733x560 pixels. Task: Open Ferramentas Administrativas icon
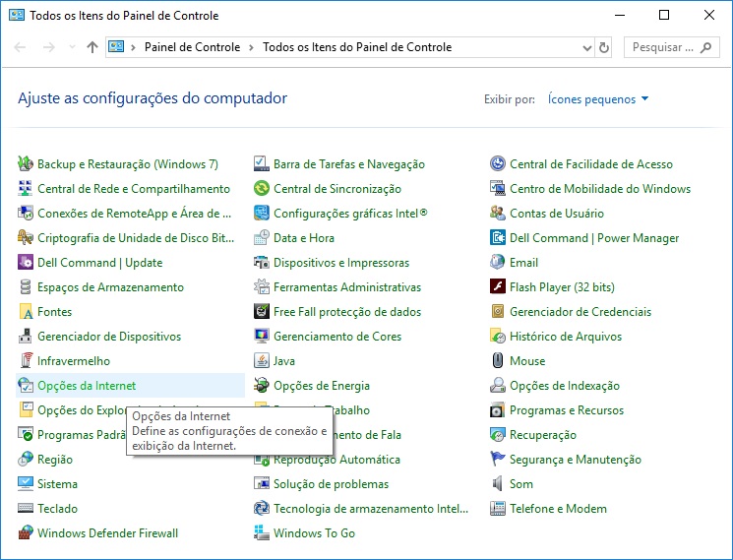(262, 287)
